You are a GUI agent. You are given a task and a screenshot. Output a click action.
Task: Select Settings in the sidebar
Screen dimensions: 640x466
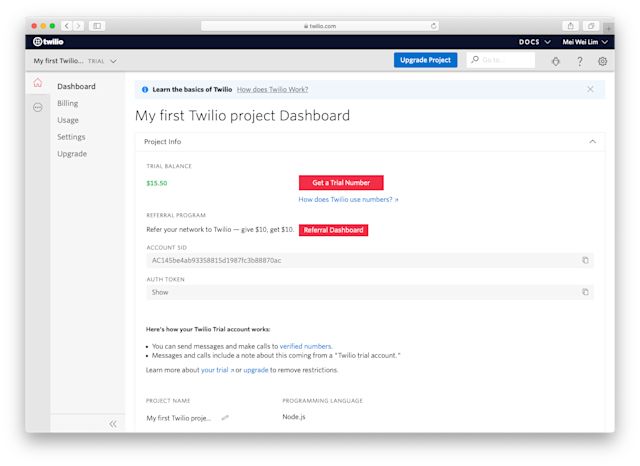coord(71,137)
